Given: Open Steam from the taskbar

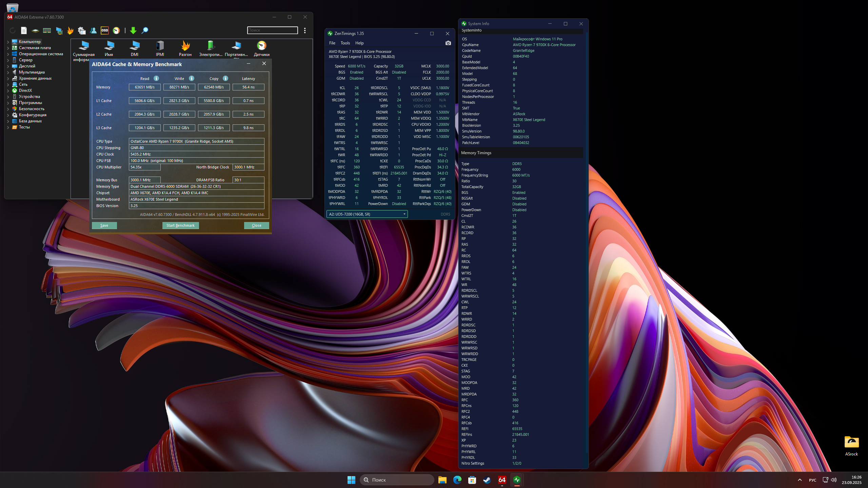Looking at the screenshot, I should [487, 480].
